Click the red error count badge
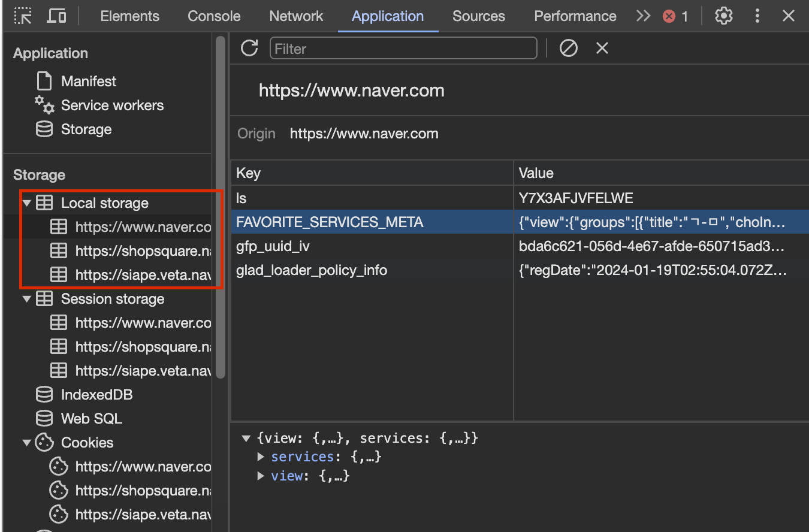The height and width of the screenshot is (532, 809). [x=675, y=16]
